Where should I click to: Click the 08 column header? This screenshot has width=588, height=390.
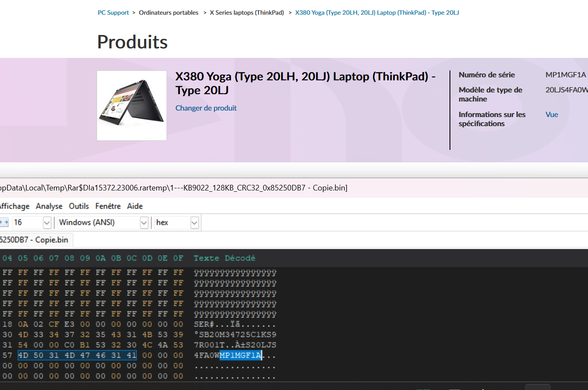[69, 258]
